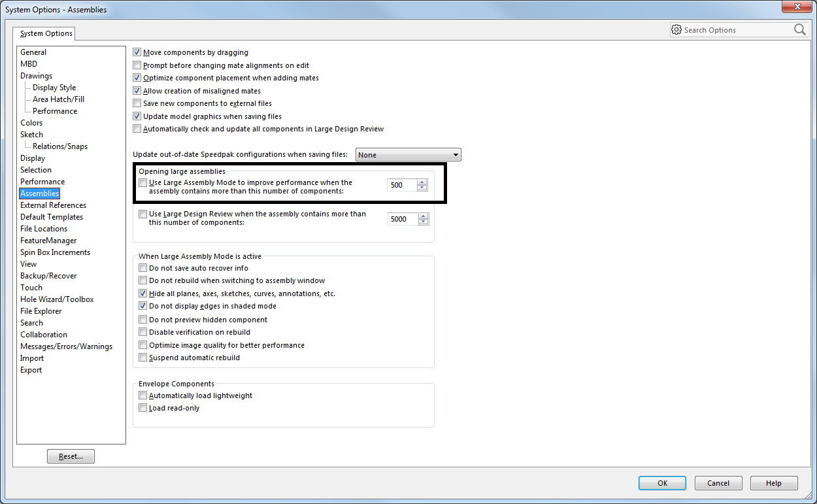Screen dimensions: 817x504
Task: Uncheck Move components by dragging
Action: (137, 52)
